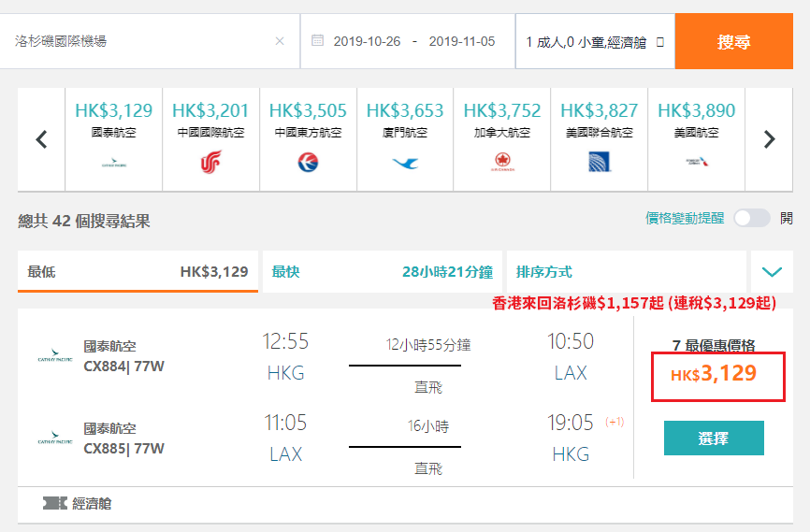Click the 16小時 duration text
The height and width of the screenshot is (532, 810).
pyautogui.click(x=428, y=426)
